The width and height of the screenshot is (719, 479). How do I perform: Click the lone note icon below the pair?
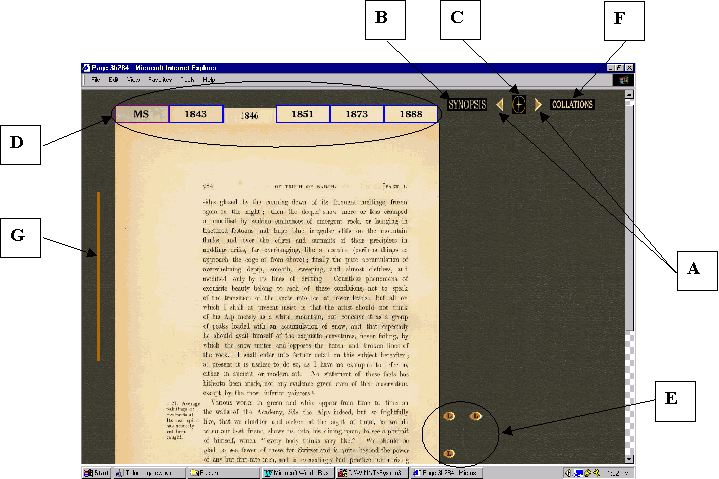[449, 454]
